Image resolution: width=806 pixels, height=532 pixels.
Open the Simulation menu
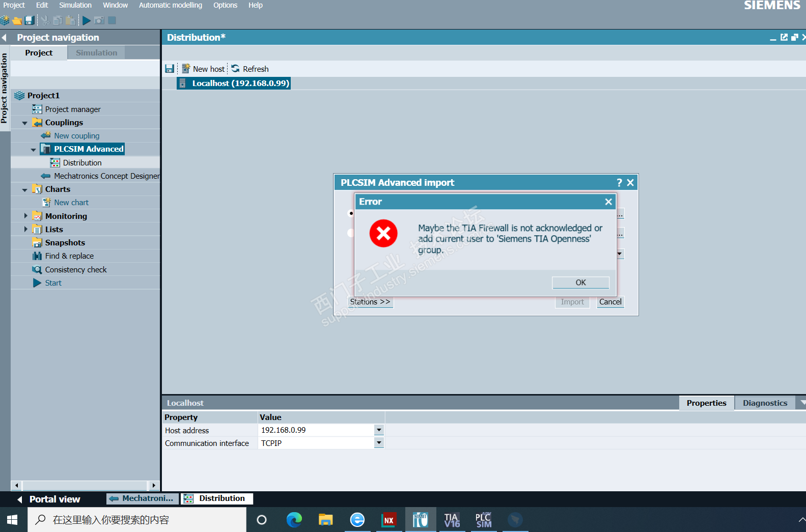[x=75, y=5]
